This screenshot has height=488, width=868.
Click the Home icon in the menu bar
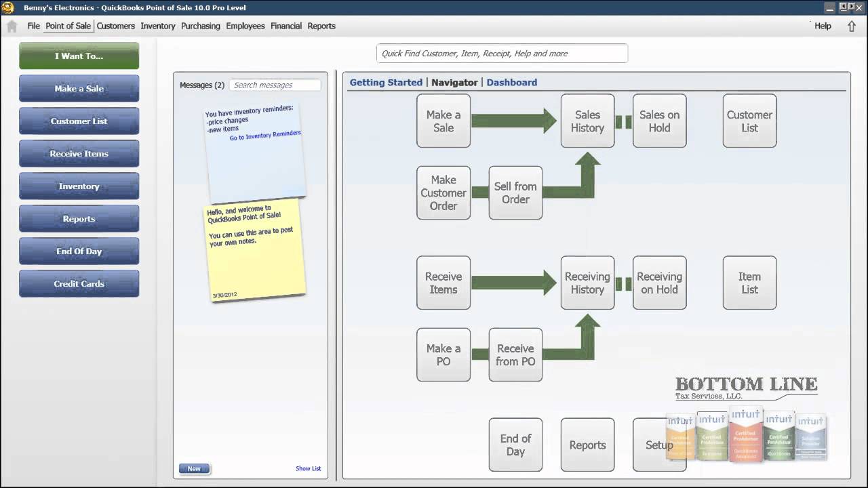click(12, 26)
